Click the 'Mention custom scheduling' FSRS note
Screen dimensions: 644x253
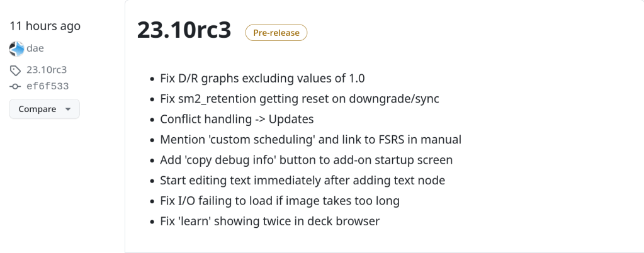311,140
